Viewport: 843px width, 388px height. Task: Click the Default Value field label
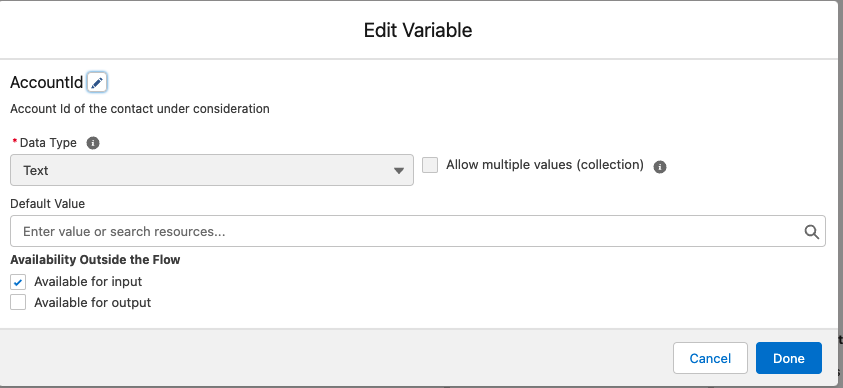pyautogui.click(x=47, y=204)
